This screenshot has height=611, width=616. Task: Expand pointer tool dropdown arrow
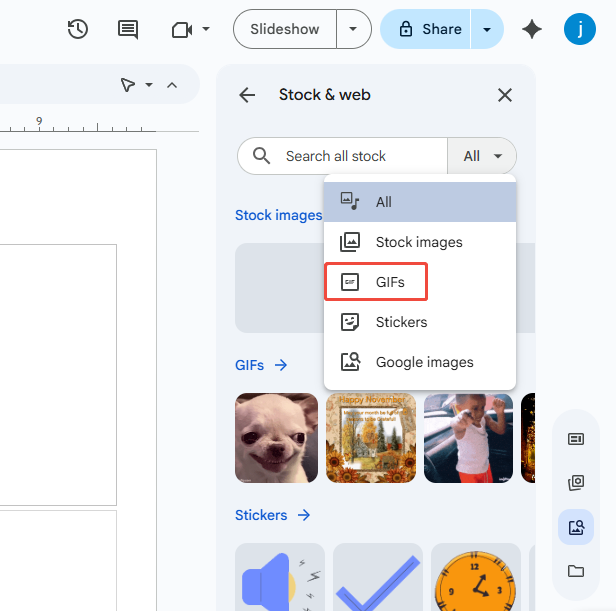pyautogui.click(x=149, y=84)
